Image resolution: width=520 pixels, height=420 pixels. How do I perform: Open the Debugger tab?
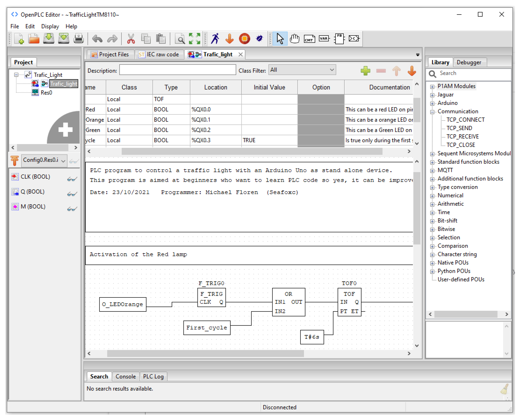click(469, 62)
